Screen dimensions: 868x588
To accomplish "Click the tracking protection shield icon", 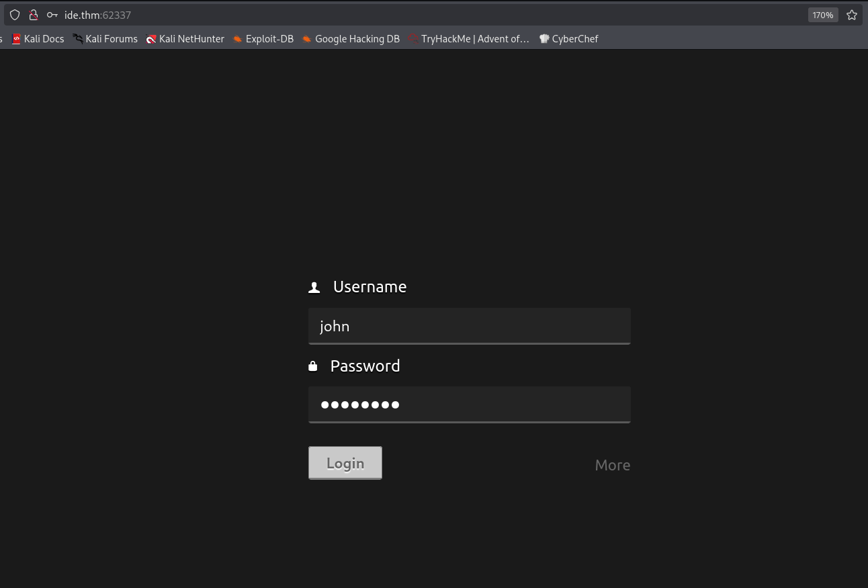I will point(15,14).
